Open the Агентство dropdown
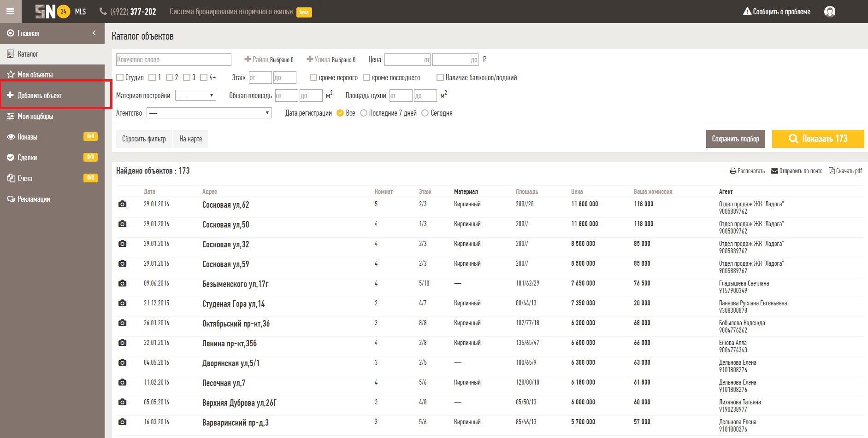The width and height of the screenshot is (868, 438). pos(209,113)
